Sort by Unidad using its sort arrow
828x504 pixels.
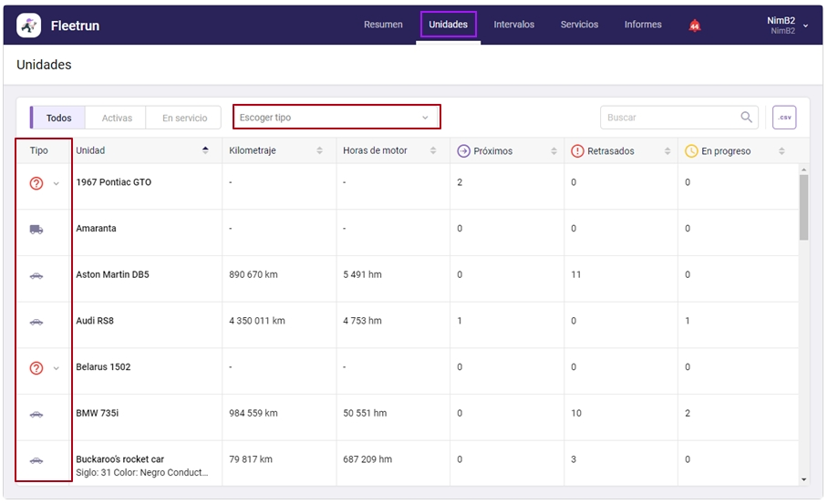click(205, 150)
